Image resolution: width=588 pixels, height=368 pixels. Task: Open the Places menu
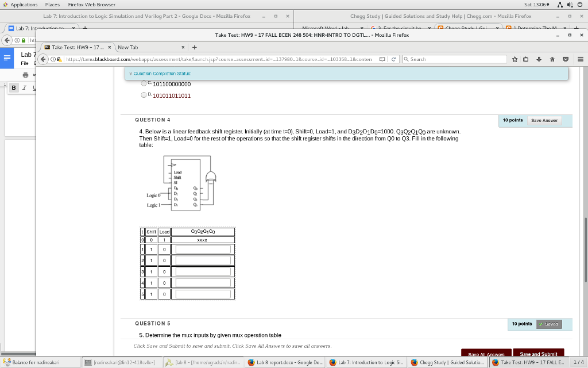coord(52,5)
